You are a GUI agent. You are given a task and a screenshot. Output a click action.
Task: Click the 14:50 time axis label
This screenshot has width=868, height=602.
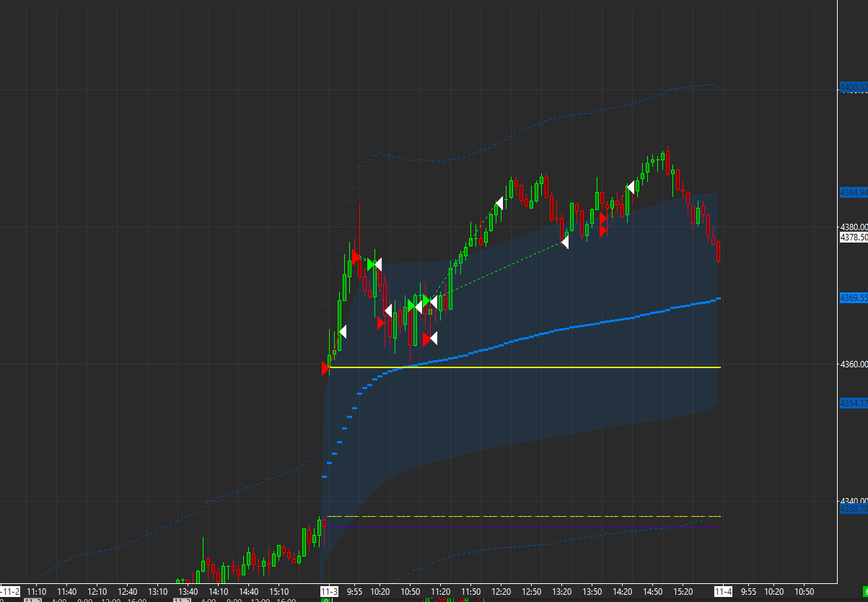tap(652, 591)
